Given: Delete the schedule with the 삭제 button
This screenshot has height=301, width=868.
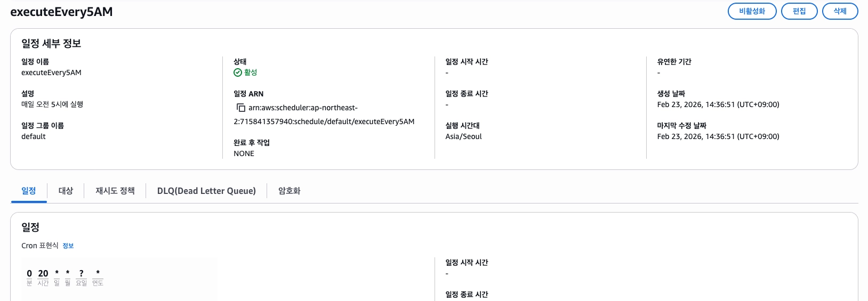Looking at the screenshot, I should 840,11.
